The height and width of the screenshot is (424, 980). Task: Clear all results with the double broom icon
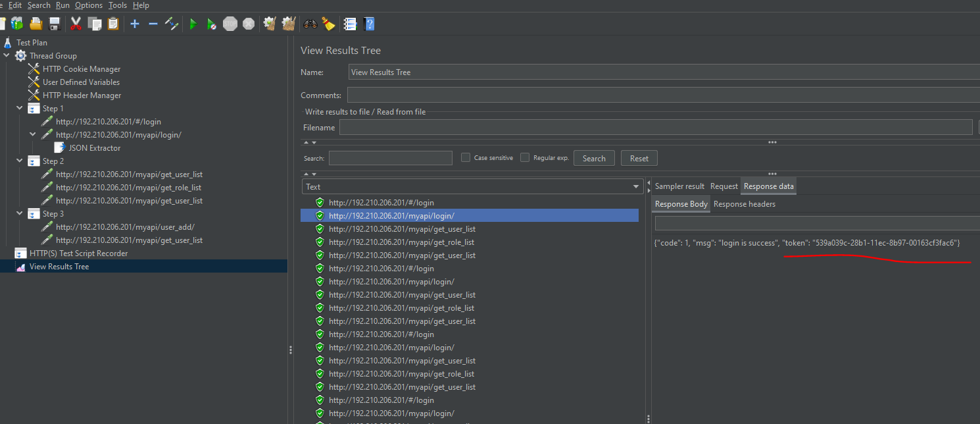(x=288, y=24)
